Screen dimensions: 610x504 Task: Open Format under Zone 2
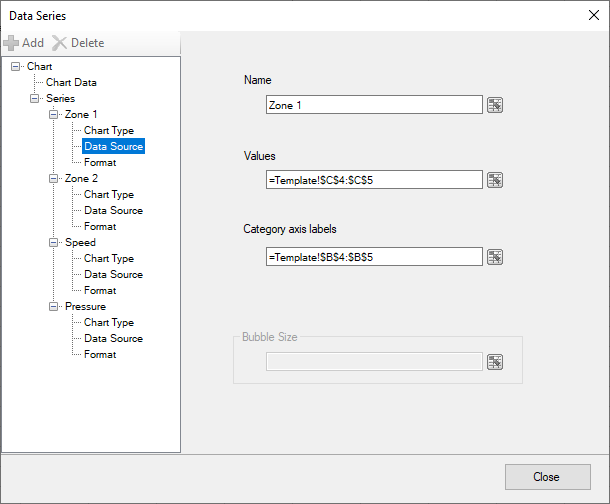(x=100, y=226)
